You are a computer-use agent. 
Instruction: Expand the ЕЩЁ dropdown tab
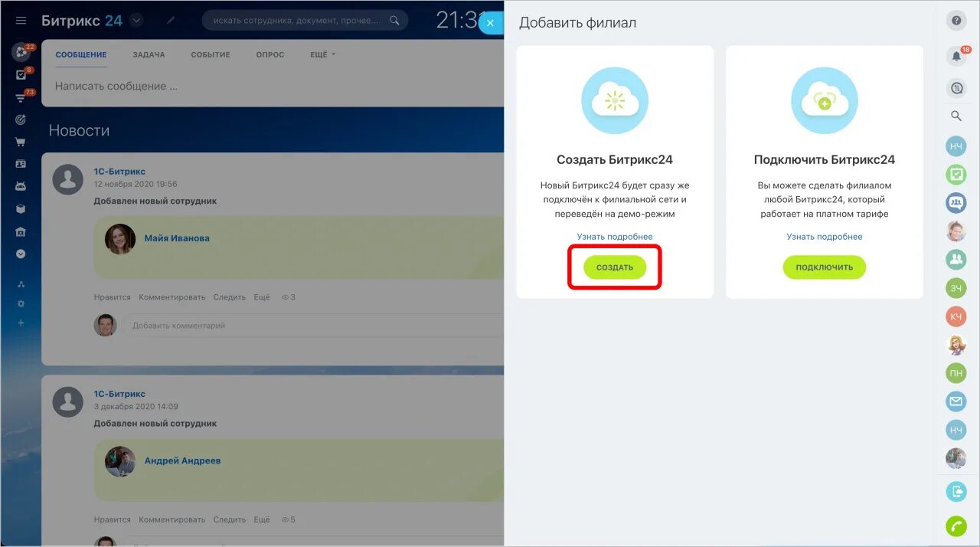322,54
